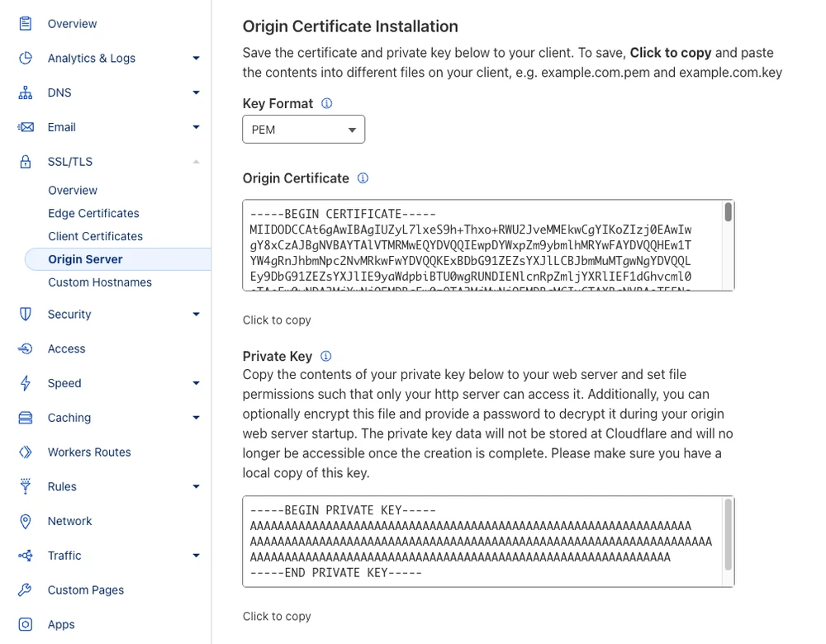826x644 pixels.
Task: Expand the Rules submenu arrow
Action: [x=196, y=487]
